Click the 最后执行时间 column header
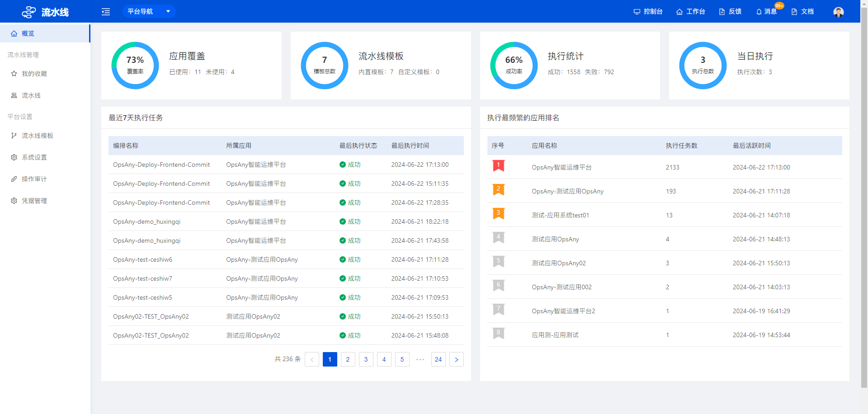868x414 pixels. coord(410,146)
